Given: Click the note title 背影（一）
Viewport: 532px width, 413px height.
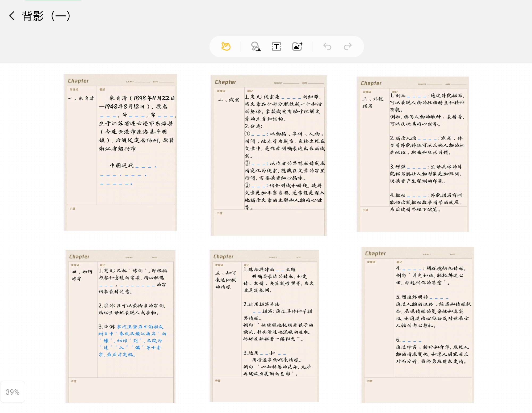Looking at the screenshot, I should coord(46,16).
